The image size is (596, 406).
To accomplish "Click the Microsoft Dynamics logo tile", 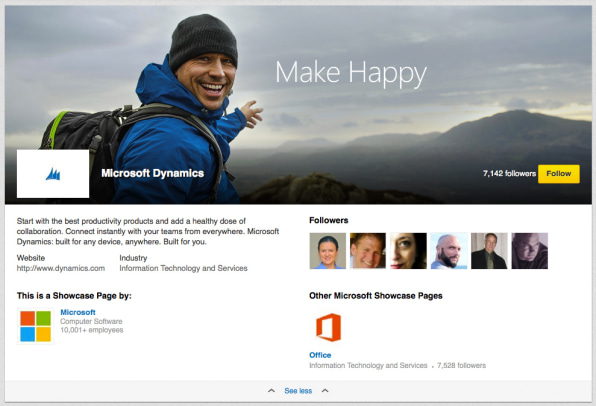I will pyautogui.click(x=53, y=174).
